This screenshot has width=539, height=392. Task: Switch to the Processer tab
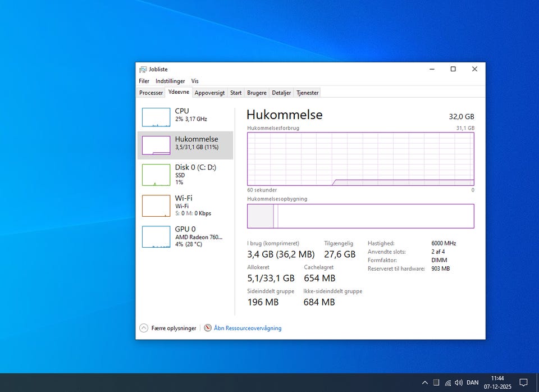pos(151,93)
